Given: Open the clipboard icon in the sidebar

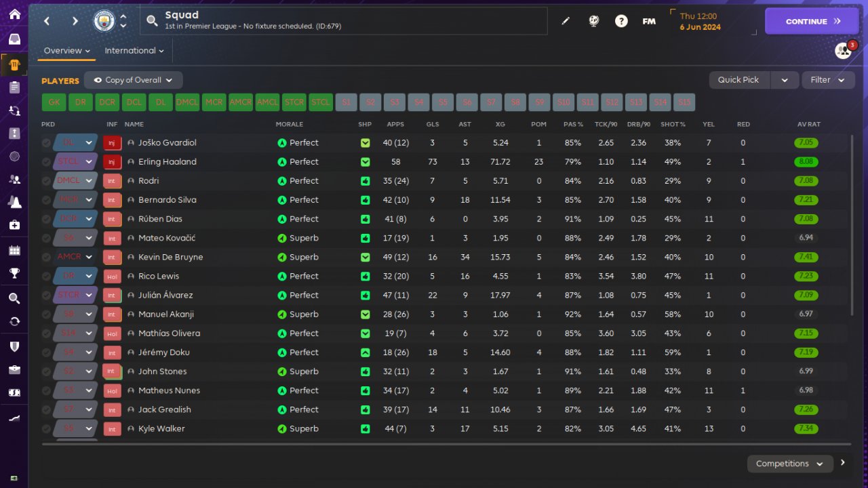Looking at the screenshot, I should [14, 87].
